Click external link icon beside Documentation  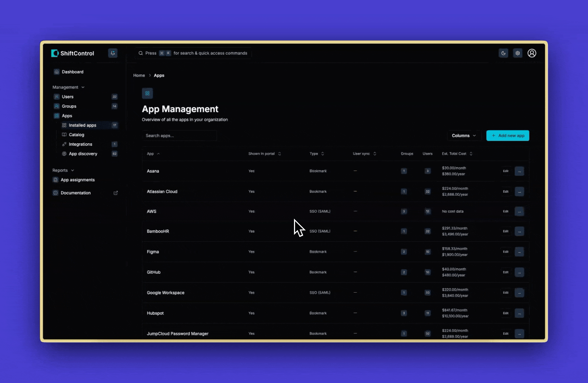coord(115,193)
